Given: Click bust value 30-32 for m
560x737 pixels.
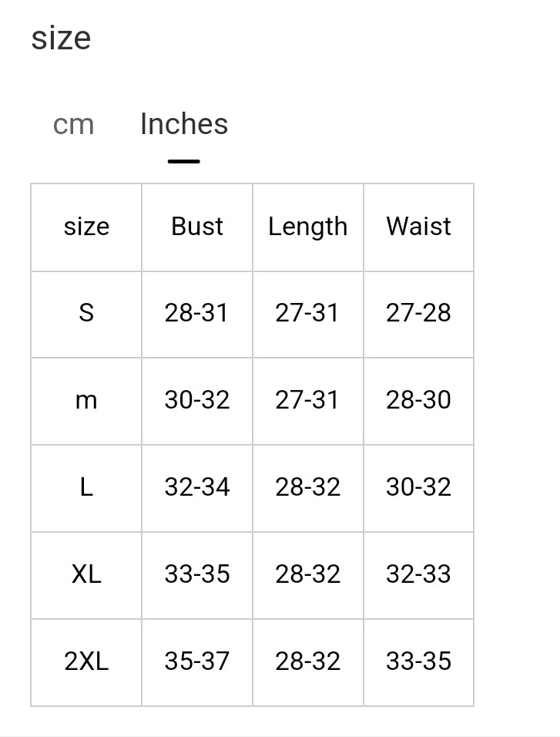Looking at the screenshot, I should tap(197, 400).
